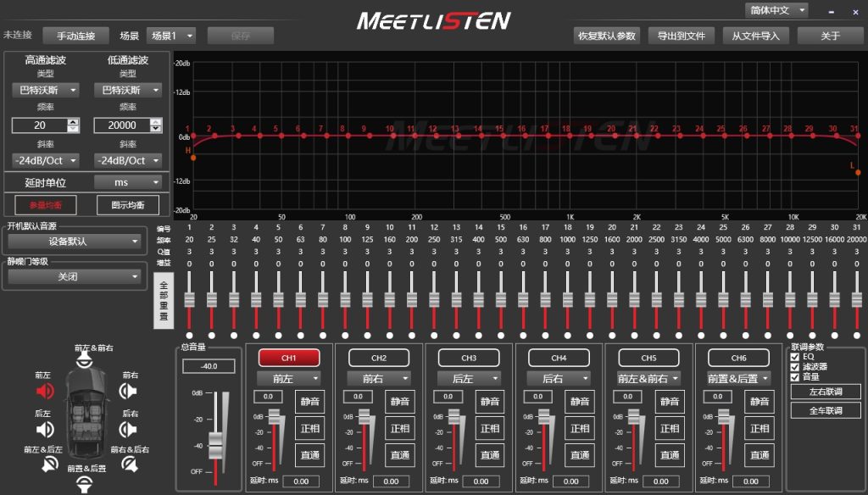Toggle CH6 直通 bypass button
The width and height of the screenshot is (868, 495).
(x=759, y=454)
